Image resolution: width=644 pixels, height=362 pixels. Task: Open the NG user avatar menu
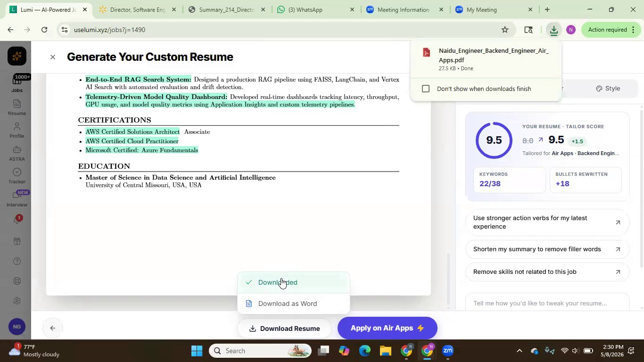[x=17, y=327]
